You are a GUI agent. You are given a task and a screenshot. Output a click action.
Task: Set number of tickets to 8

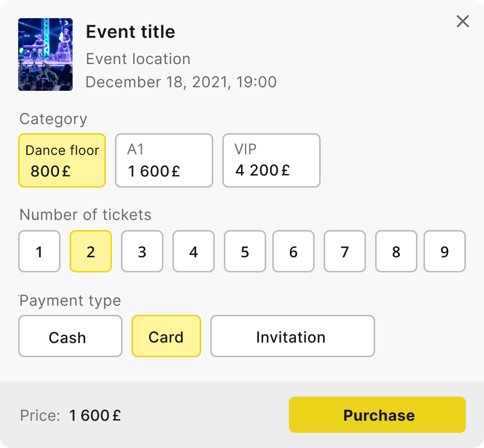(x=396, y=251)
